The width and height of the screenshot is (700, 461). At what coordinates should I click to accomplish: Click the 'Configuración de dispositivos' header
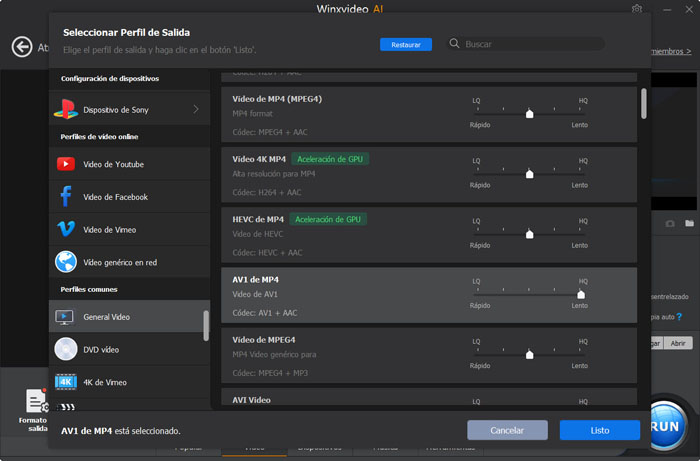(110, 79)
